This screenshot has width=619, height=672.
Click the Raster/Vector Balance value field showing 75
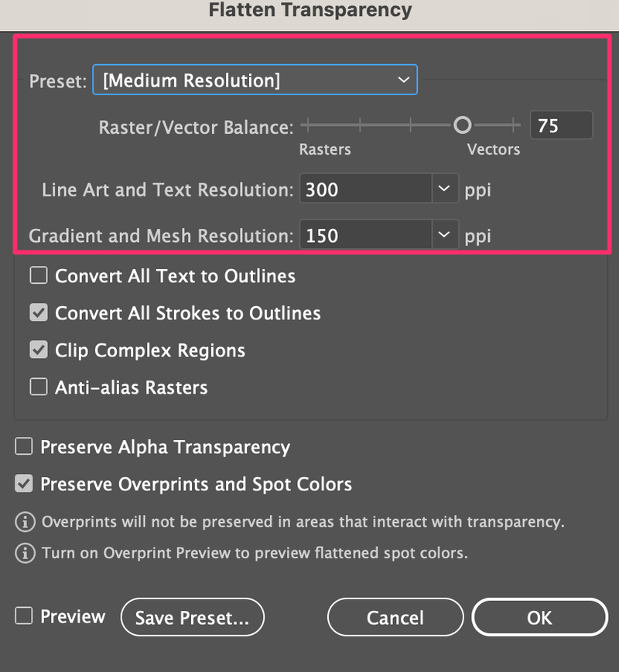(561, 125)
